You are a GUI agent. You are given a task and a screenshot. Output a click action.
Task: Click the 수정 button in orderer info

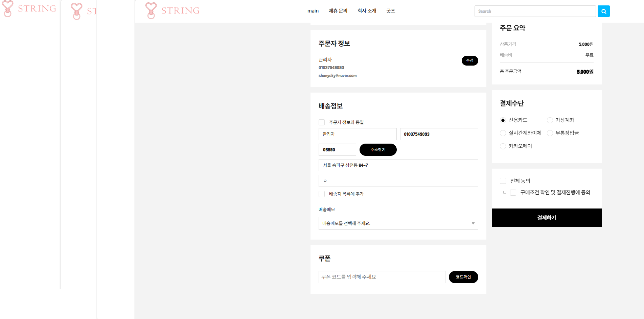pos(470,60)
